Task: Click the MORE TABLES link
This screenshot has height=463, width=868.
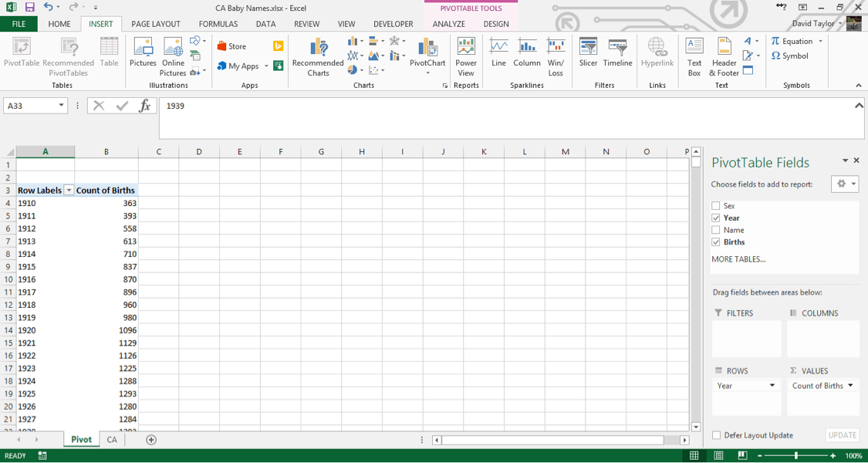Action: [738, 259]
